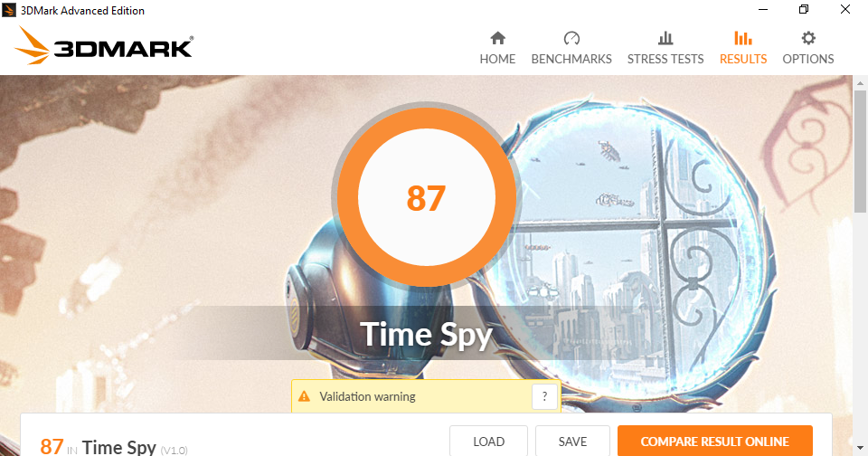The width and height of the screenshot is (868, 456).
Task: Click the scrollbar up arrow
Action: pos(860,83)
